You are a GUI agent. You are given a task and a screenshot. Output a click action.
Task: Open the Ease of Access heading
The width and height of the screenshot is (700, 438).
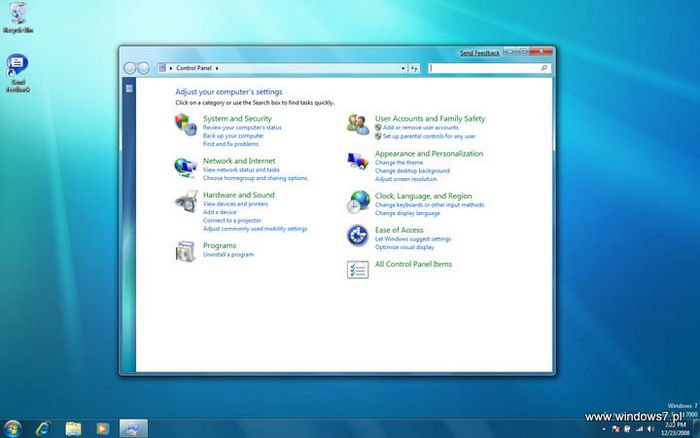point(399,230)
